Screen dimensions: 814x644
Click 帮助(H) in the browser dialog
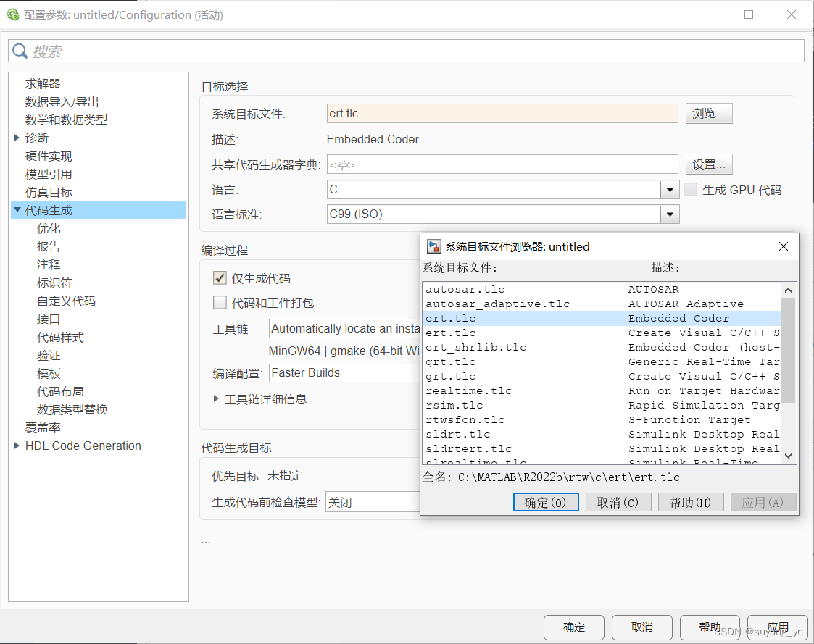pos(691,502)
